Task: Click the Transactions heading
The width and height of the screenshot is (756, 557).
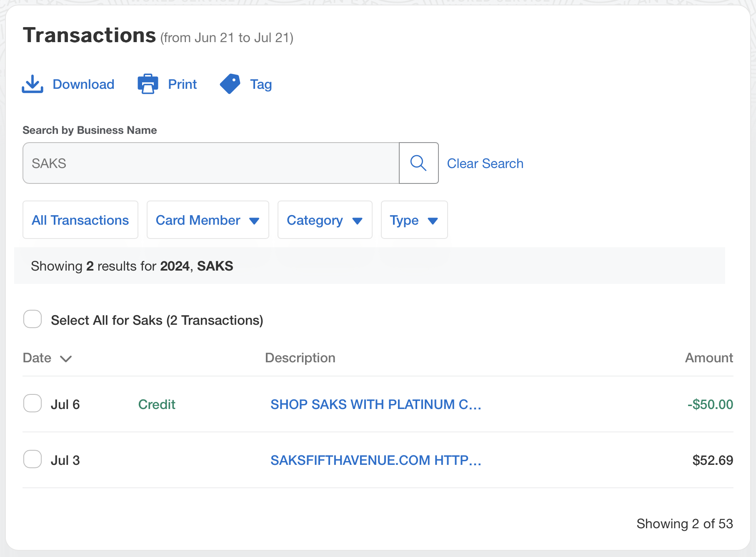Action: click(89, 35)
